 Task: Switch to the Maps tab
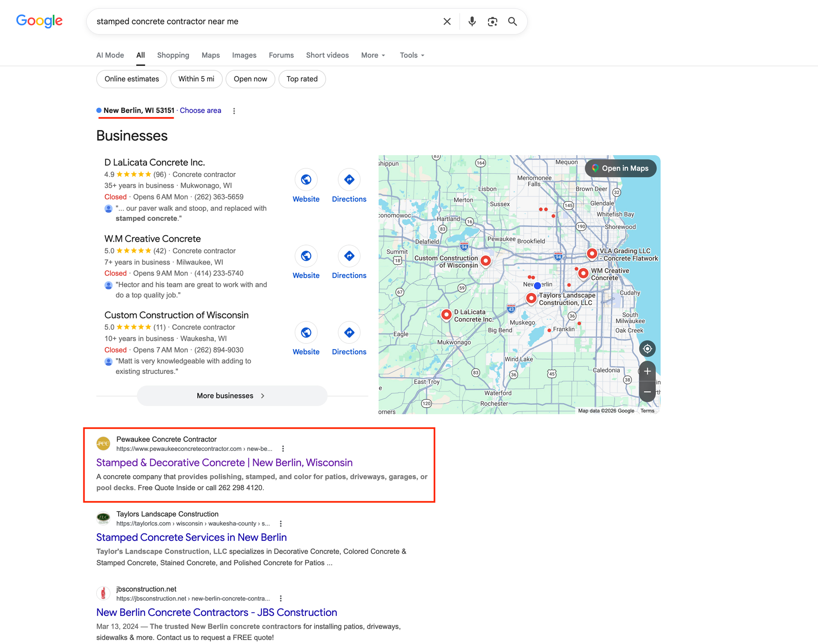(x=210, y=55)
